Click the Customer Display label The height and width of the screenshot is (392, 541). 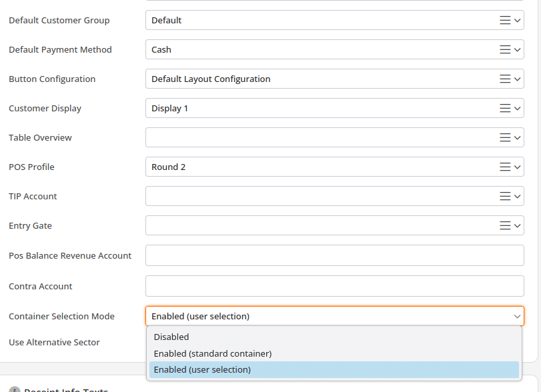pyautogui.click(x=45, y=109)
